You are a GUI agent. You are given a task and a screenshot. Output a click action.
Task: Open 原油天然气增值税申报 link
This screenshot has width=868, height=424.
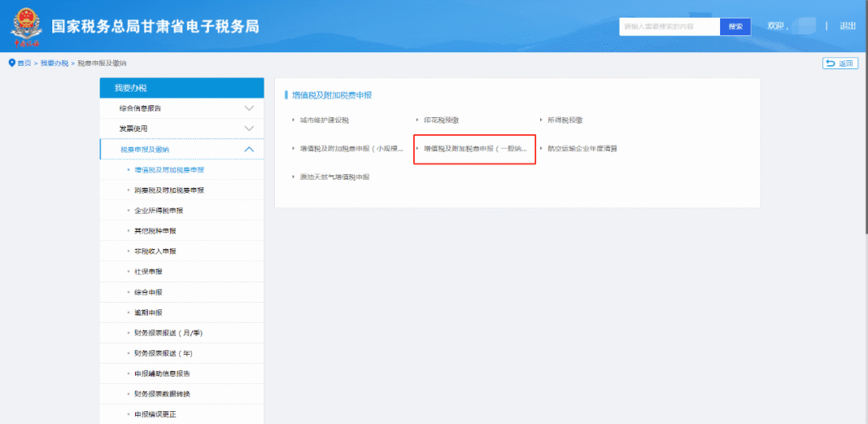(334, 177)
